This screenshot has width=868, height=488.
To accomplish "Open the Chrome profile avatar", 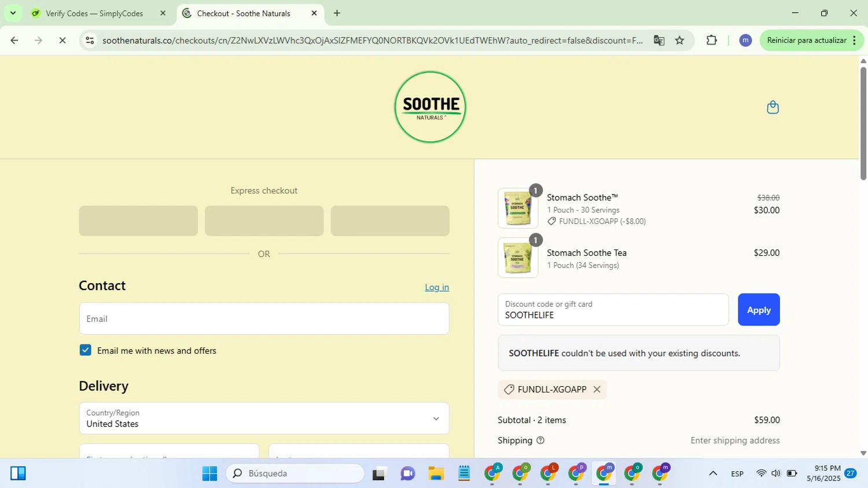I will point(745,41).
